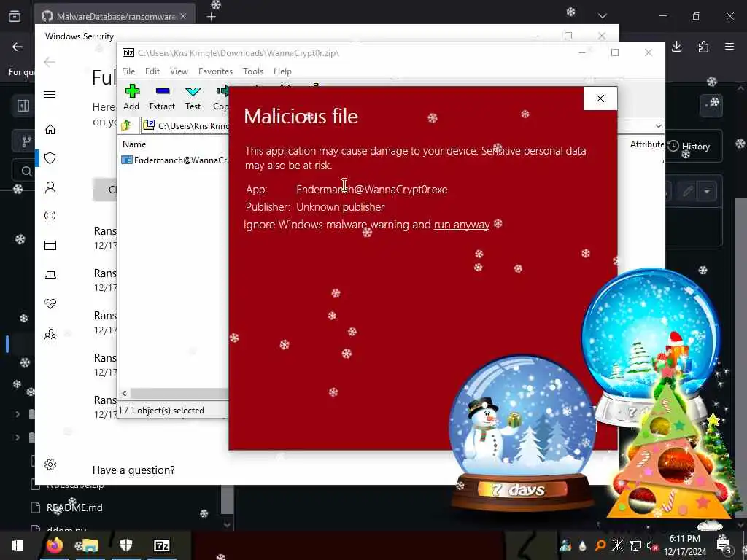The width and height of the screenshot is (747, 560).
Task: Click the network icon in system tray
Action: [635, 545]
